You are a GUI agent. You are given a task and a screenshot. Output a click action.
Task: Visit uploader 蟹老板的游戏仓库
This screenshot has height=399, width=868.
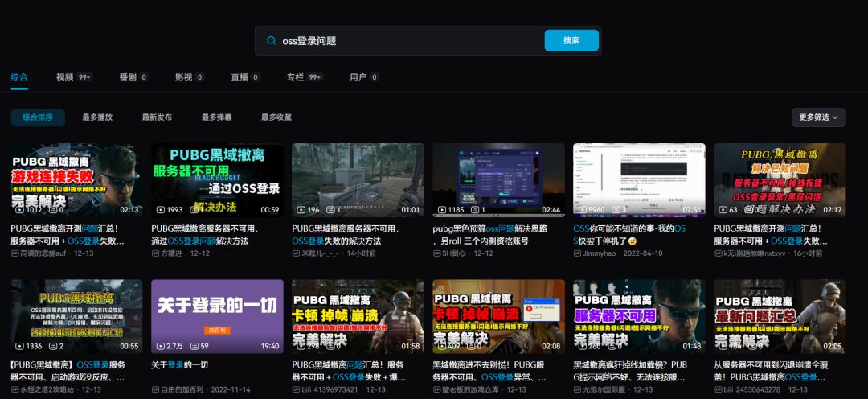click(469, 389)
